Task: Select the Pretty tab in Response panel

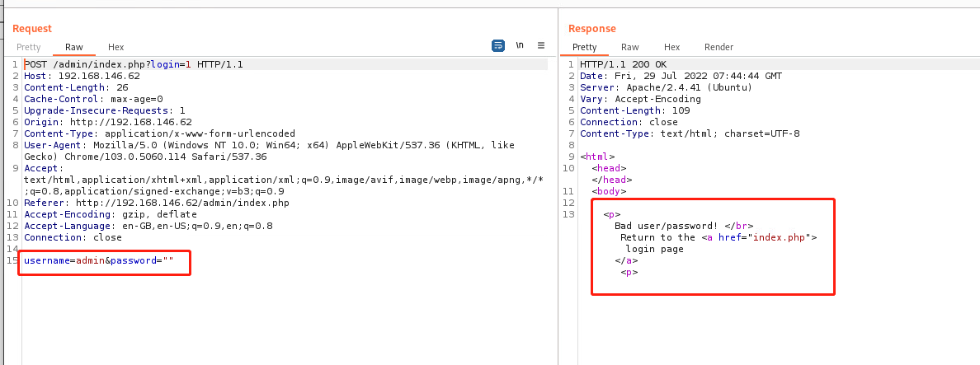Action: 584,47
